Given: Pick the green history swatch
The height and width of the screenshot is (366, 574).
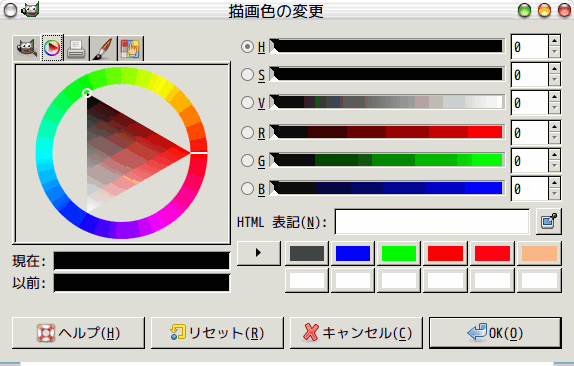Looking at the screenshot, I should click(399, 253).
